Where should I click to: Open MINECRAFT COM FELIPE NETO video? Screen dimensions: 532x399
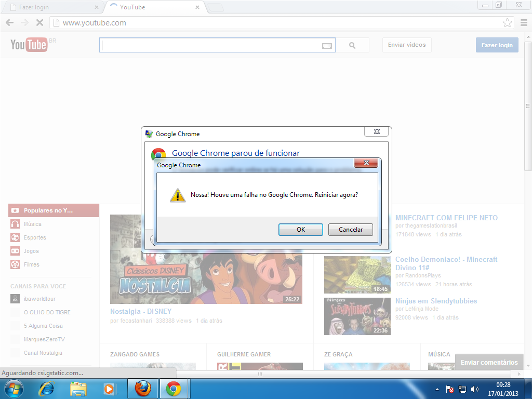tap(446, 218)
